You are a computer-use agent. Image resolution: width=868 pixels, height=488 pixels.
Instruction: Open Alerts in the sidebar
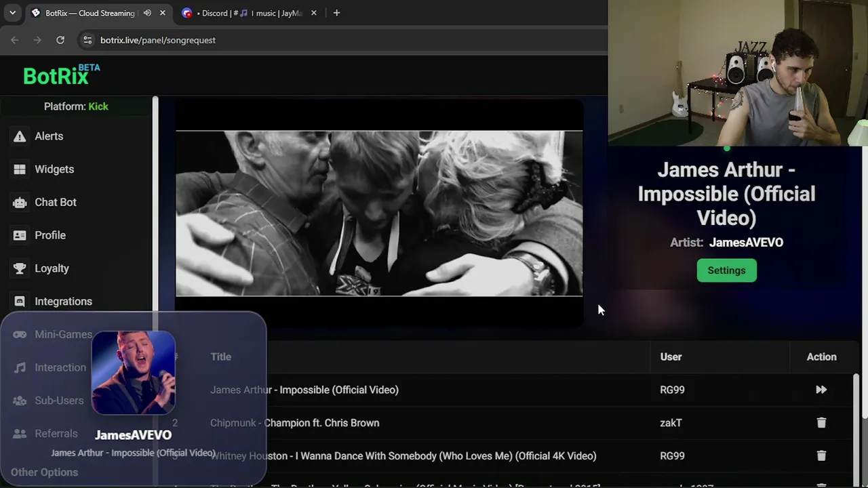(x=49, y=136)
